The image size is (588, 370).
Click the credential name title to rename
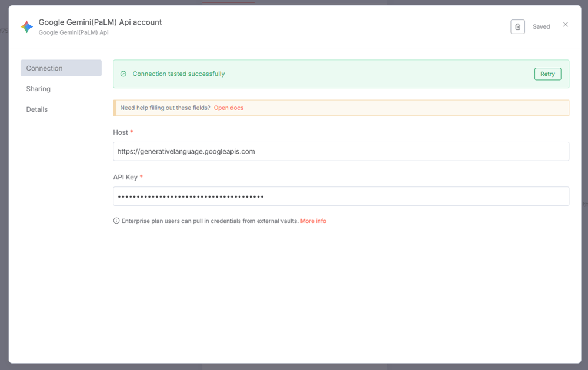click(x=100, y=22)
